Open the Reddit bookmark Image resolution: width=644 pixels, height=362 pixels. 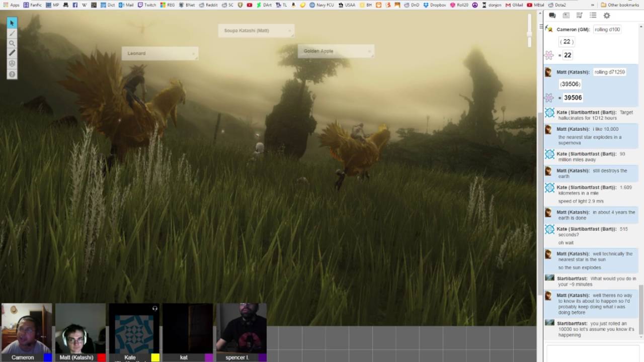[x=208, y=5]
